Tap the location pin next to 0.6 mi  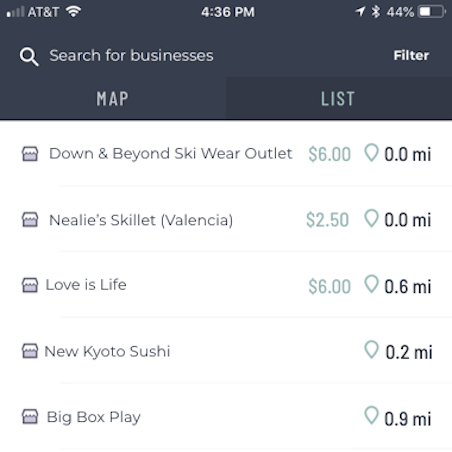tap(371, 284)
